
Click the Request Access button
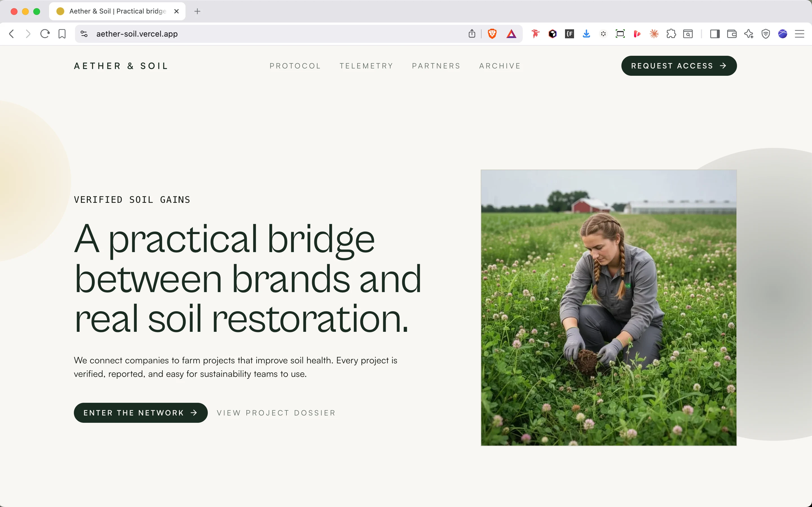click(678, 66)
